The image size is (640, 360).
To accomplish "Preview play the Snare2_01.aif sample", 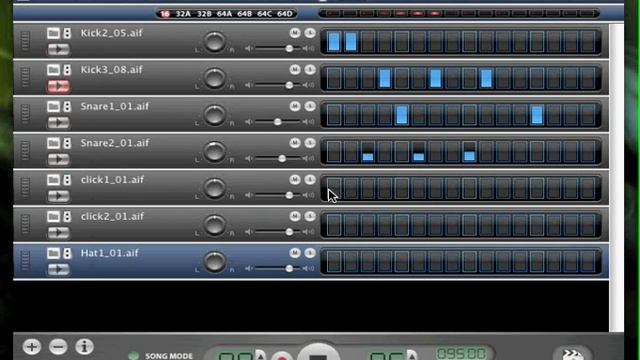I will pos(58,160).
